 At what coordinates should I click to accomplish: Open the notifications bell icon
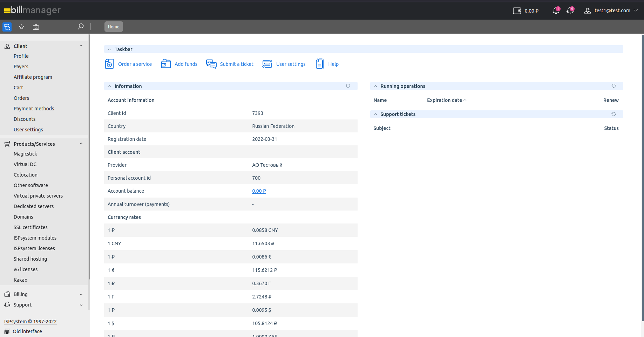pos(556,11)
